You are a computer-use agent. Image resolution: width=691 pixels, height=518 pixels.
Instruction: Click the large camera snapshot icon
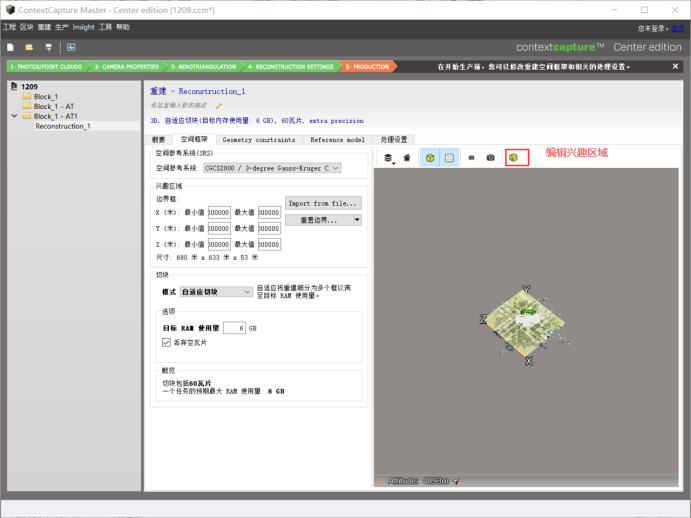490,157
